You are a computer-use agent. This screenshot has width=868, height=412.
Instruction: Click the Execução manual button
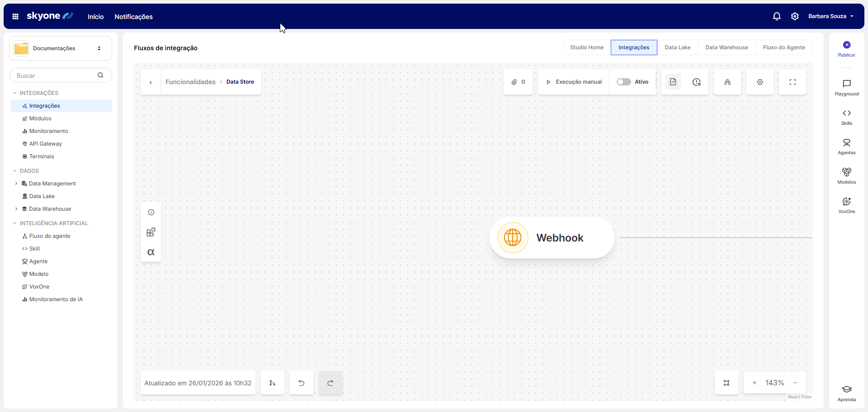coord(574,82)
